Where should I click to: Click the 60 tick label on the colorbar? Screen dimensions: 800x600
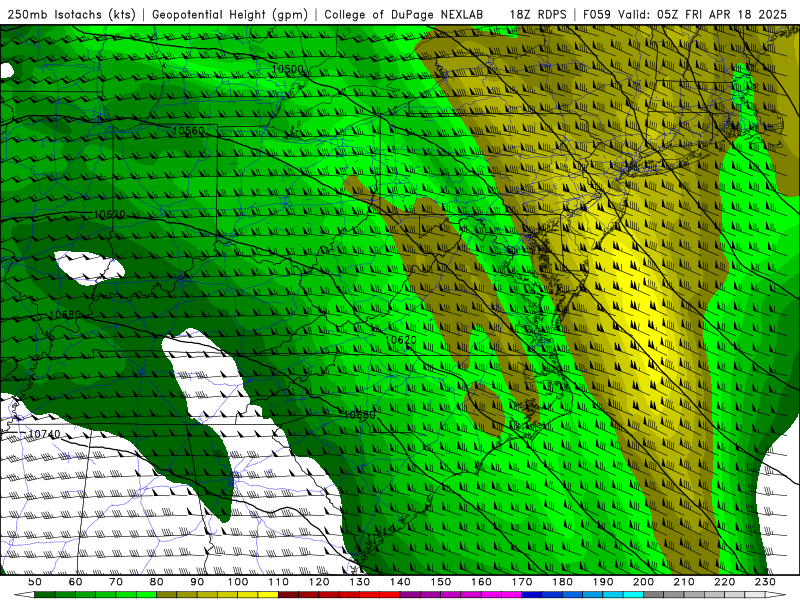75,582
